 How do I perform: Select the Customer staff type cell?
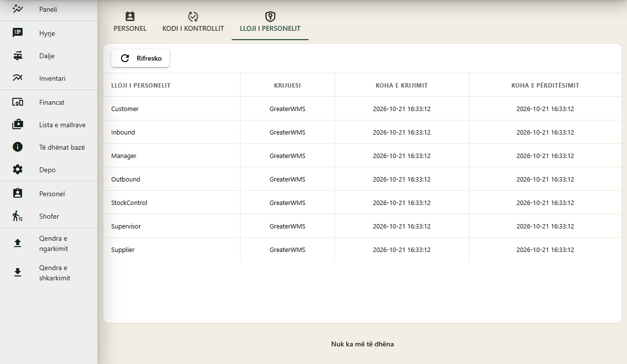(x=171, y=109)
